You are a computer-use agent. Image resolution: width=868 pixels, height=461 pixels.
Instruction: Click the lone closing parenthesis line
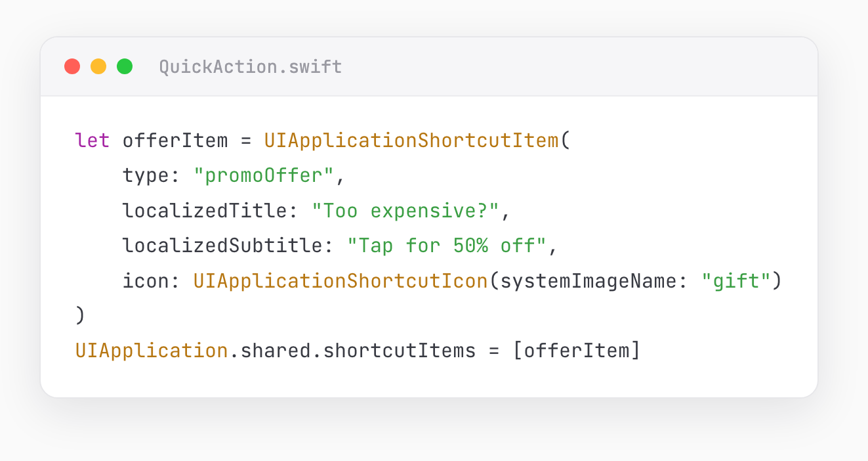pos(81,316)
